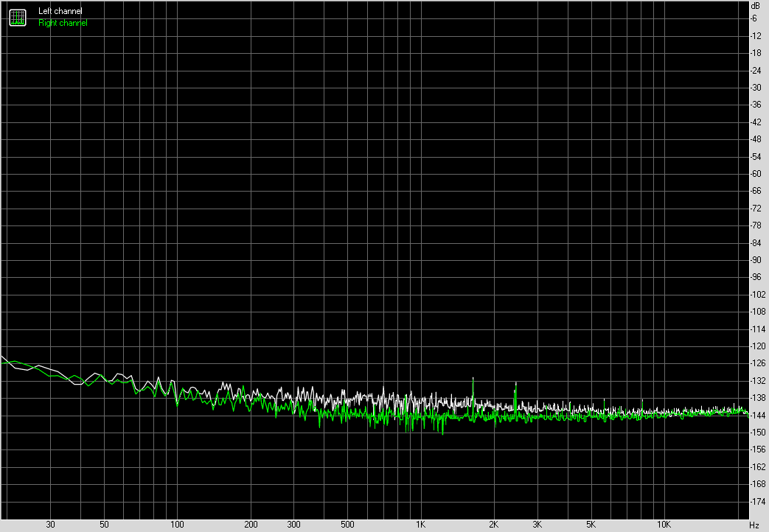Click the '10K' frequency axis label
The height and width of the screenshot is (532, 769).
tap(664, 524)
